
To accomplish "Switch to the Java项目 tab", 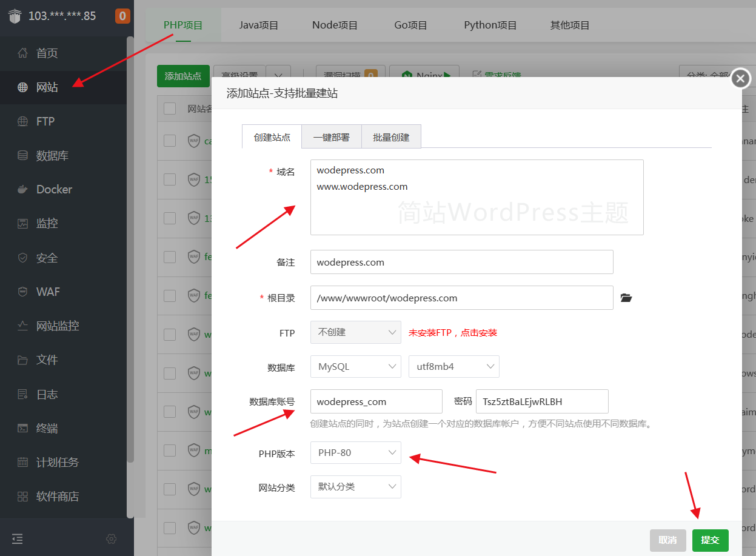I will tap(259, 25).
